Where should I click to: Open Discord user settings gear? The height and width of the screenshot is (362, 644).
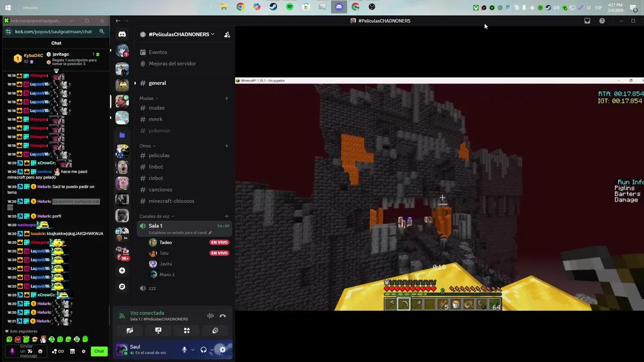coord(223,349)
